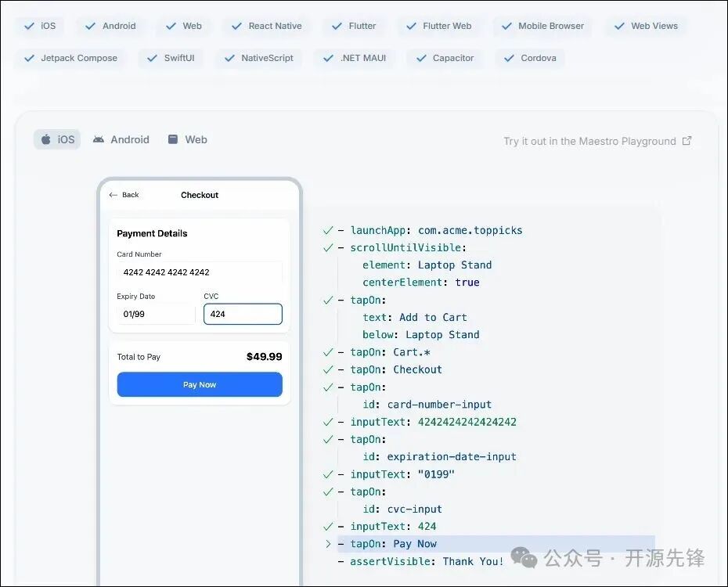Screen dimensions: 728x587
Task: Click the Cordova chip
Action: coord(530,58)
